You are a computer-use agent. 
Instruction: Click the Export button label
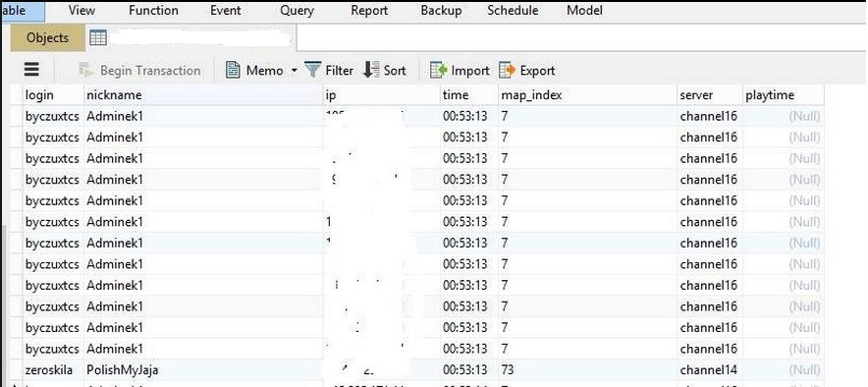click(x=537, y=71)
